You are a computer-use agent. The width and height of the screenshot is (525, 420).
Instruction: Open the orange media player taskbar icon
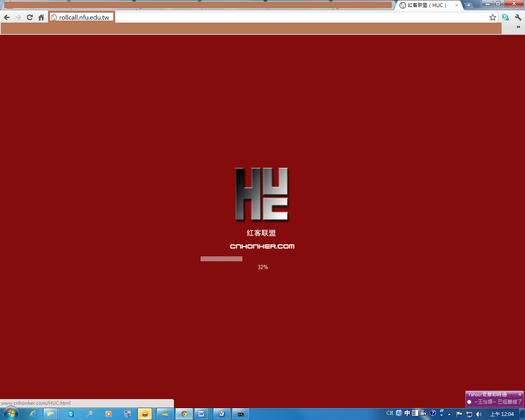[x=109, y=414]
